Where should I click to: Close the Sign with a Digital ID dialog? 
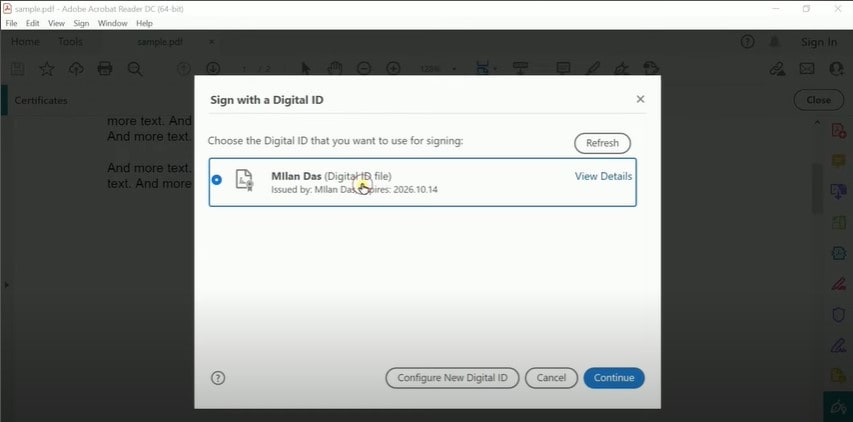point(640,99)
